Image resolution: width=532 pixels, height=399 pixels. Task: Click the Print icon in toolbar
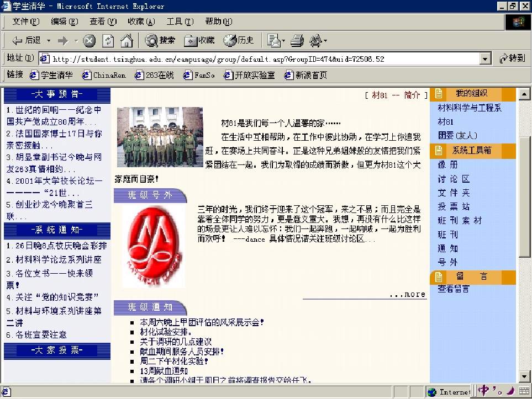pos(297,40)
